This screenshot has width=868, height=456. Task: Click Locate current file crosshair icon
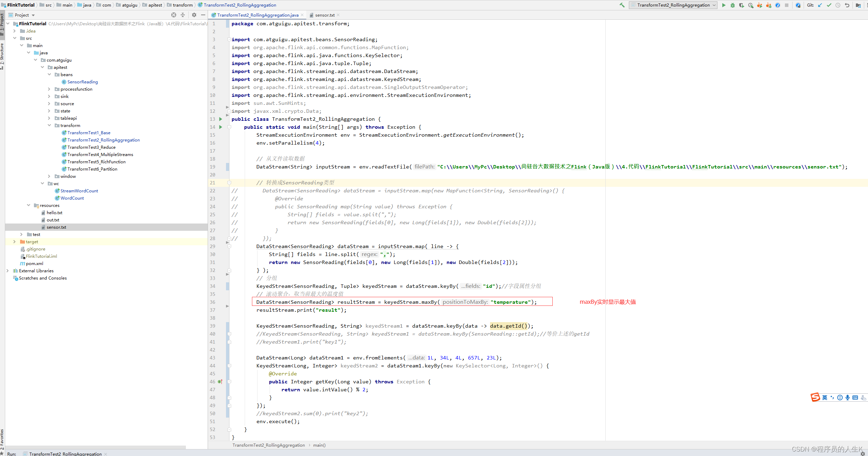174,15
